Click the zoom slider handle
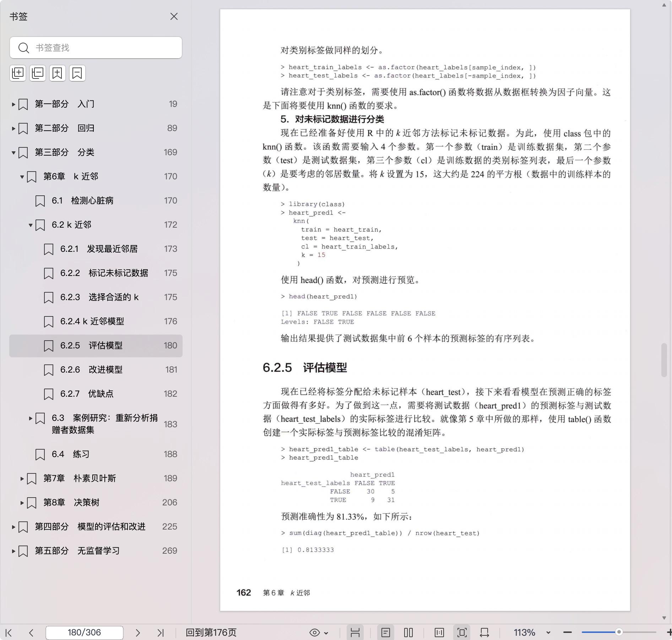This screenshot has height=640, width=672. point(619,632)
